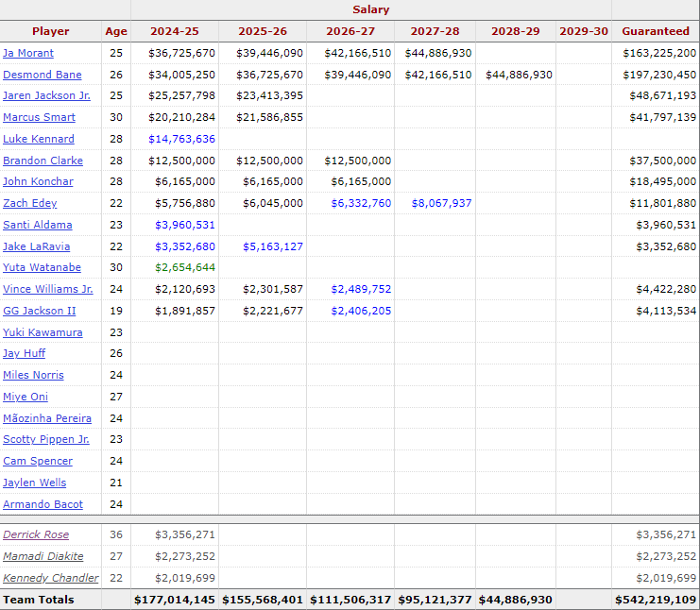Open the Cam Spencer link
The width and height of the screenshot is (700, 610).
(x=38, y=461)
